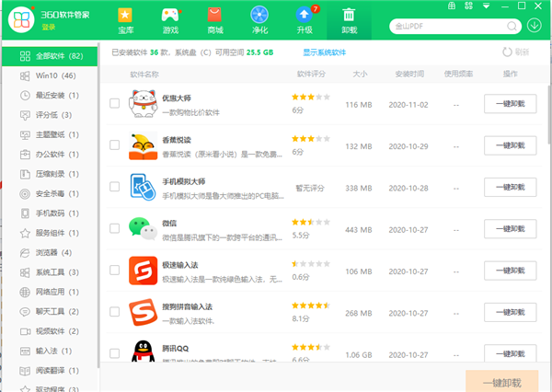This screenshot has width=552, height=392.
Task: Sort the list by 大小 column header
Action: (x=361, y=73)
